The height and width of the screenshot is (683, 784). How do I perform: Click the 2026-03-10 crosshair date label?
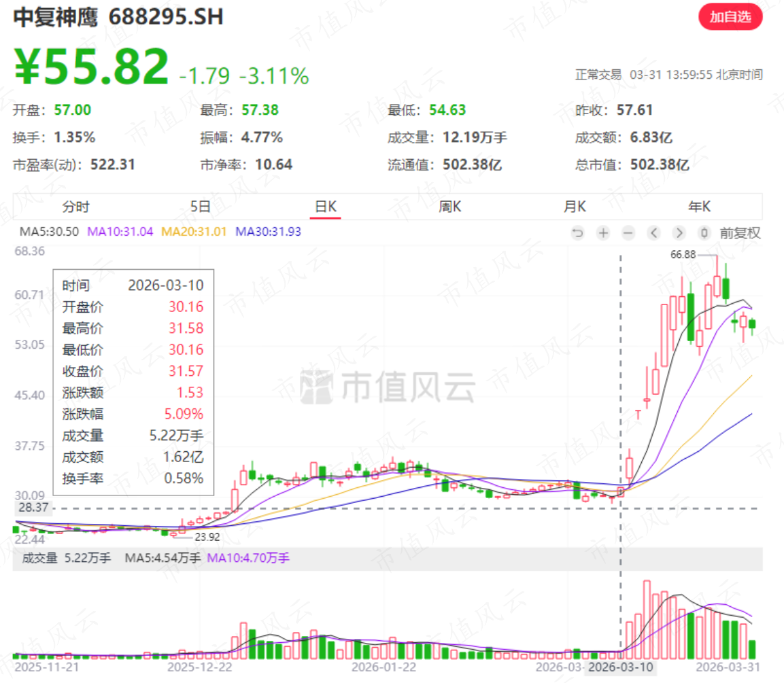(x=621, y=667)
